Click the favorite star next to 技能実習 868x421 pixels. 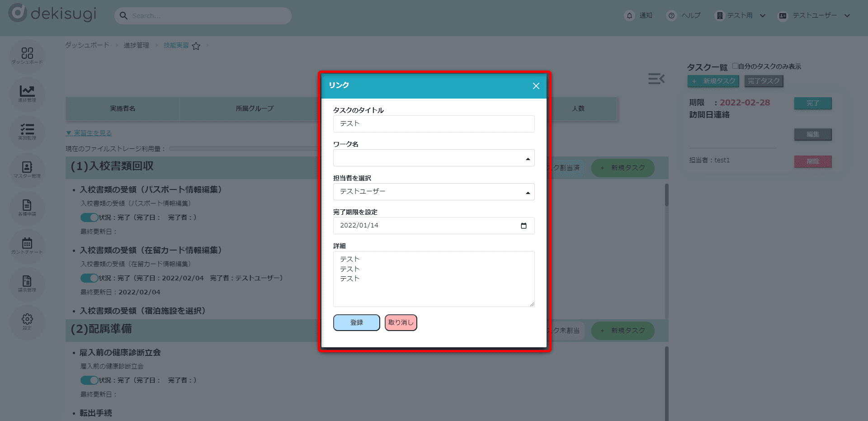196,46
